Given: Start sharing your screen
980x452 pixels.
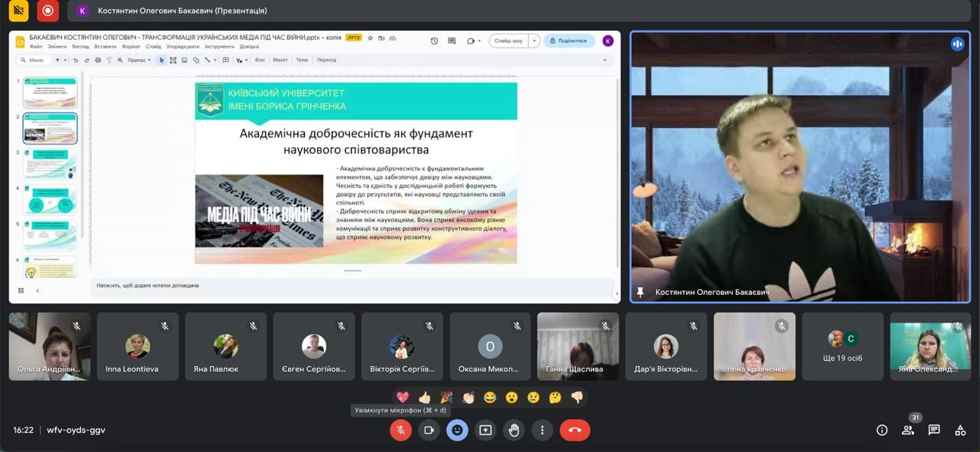Looking at the screenshot, I should (485, 431).
